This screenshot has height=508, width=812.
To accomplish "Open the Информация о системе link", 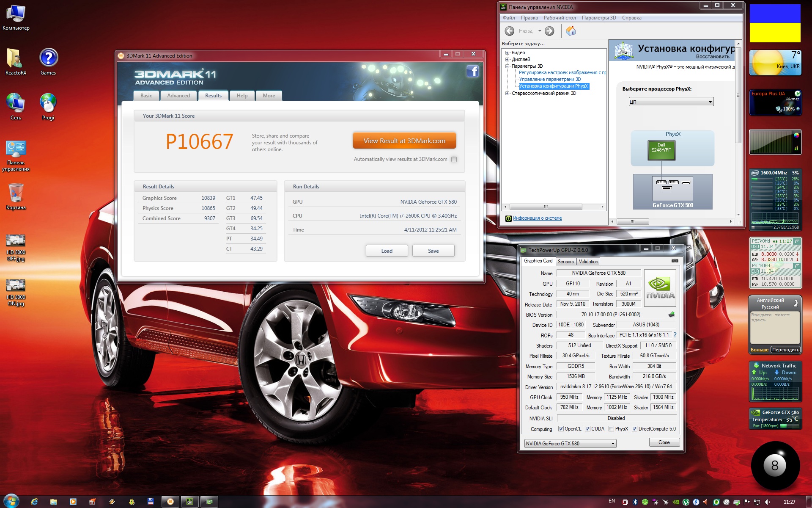I will point(537,218).
